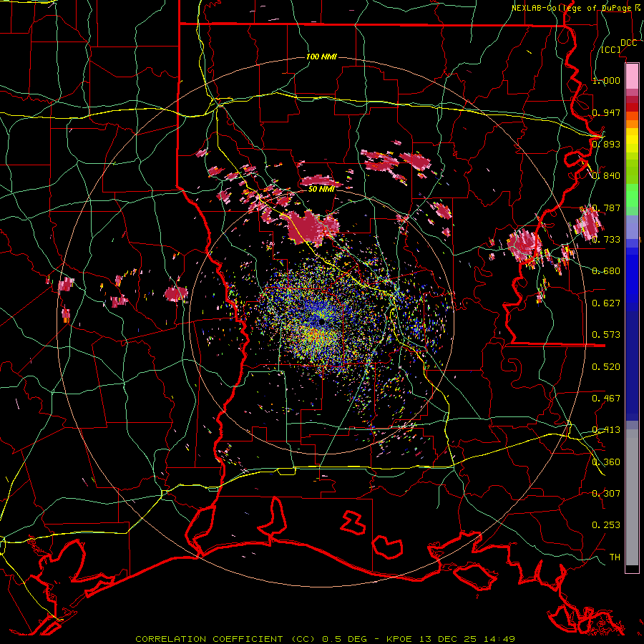Click the 0.893 scale label
Viewport: 644px width, 644px height.
click(606, 144)
